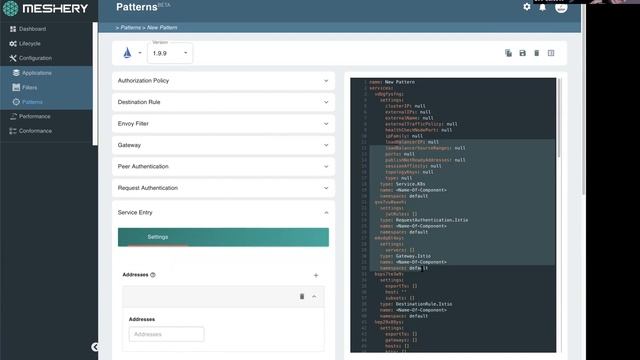Image resolution: width=640 pixels, height=360 pixels.
Task: Open Performance in the sidebar
Action: (x=35, y=116)
